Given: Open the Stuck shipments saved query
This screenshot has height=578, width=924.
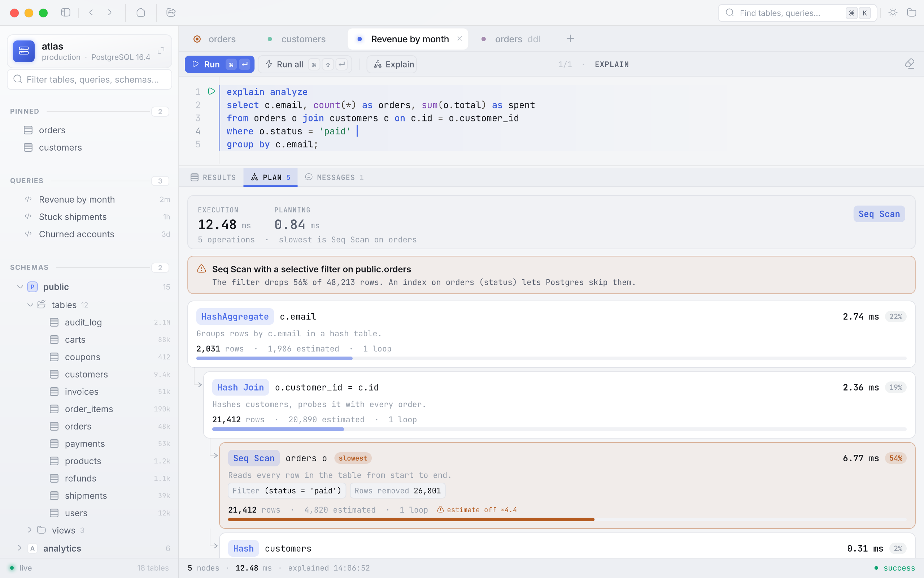Looking at the screenshot, I should click(90, 217).
